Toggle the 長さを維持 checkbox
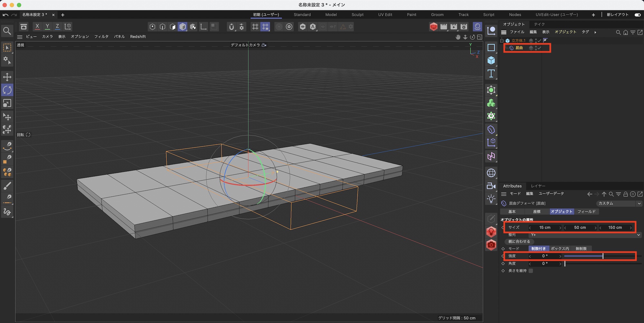Screen dimensions: 644x323 pyautogui.click(x=531, y=271)
